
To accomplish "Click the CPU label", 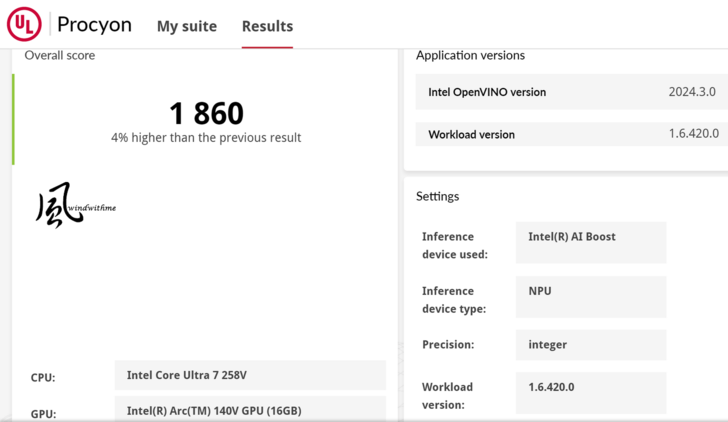I will click(43, 378).
